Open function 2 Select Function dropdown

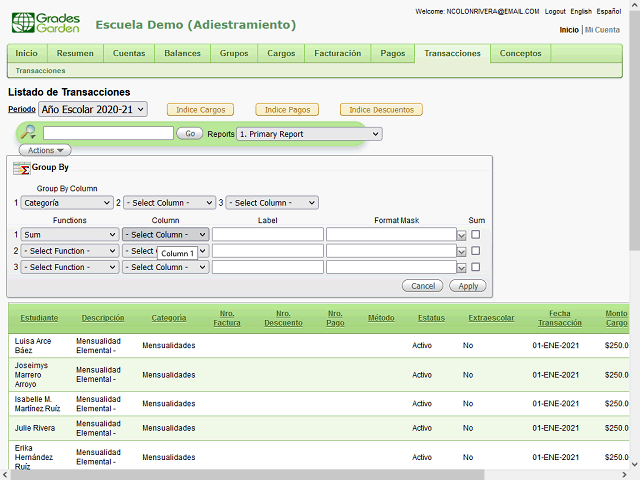(70, 251)
